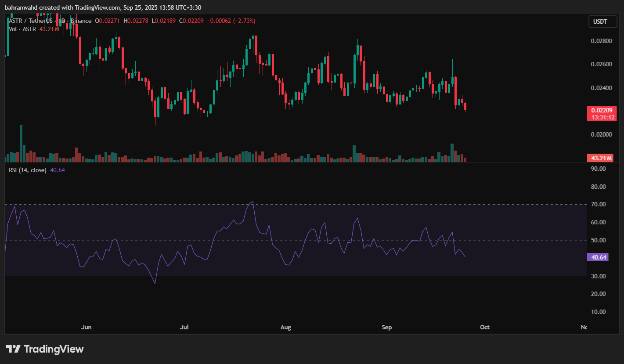Click the RSI 30.00 oversold scale label
This screenshot has height=364, width=624.
[x=599, y=276]
